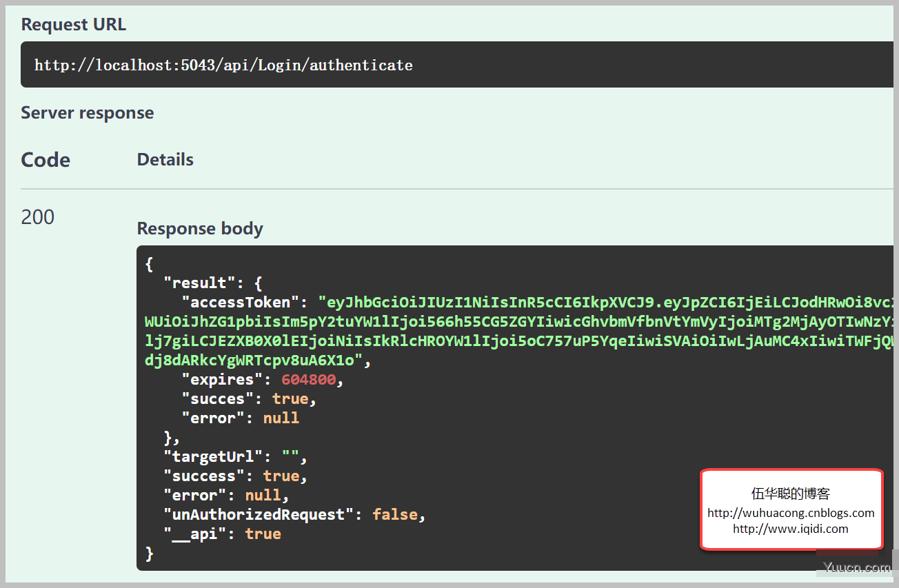Click the succes true value
The image size is (899, 588).
click(290, 398)
